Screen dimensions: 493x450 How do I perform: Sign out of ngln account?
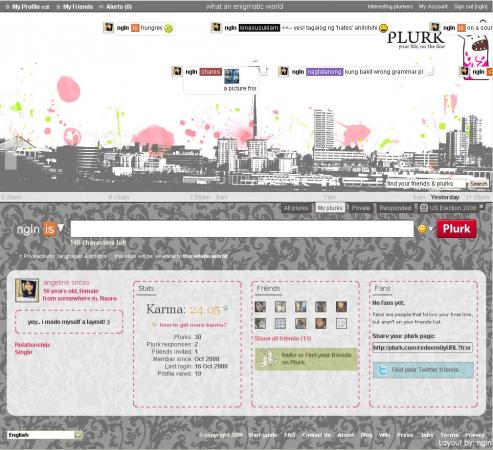tap(471, 6)
